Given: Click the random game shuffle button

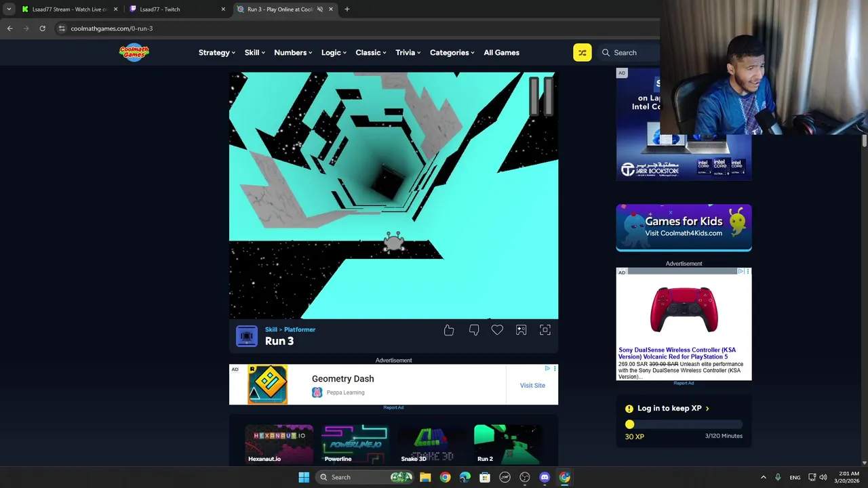Looking at the screenshot, I should point(582,52).
